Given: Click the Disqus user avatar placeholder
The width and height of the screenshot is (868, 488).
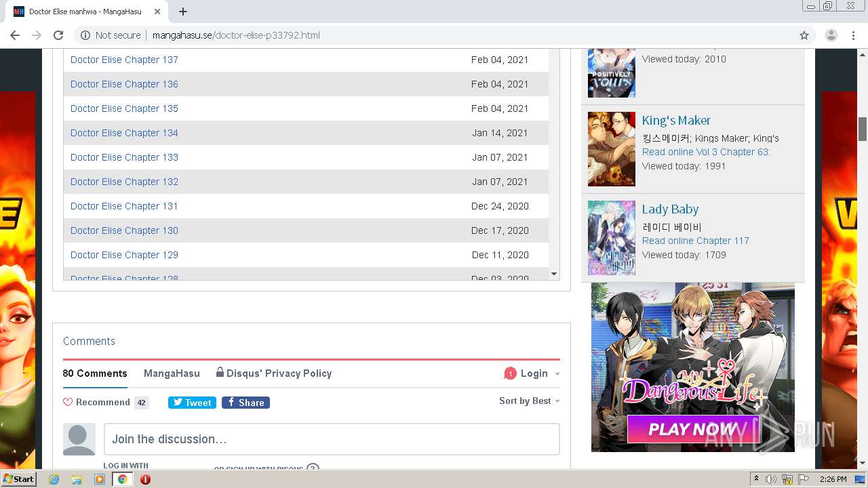Looking at the screenshot, I should [x=79, y=439].
